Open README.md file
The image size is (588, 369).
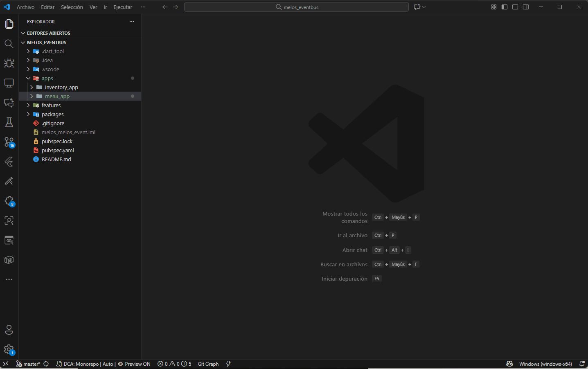[80, 160]
